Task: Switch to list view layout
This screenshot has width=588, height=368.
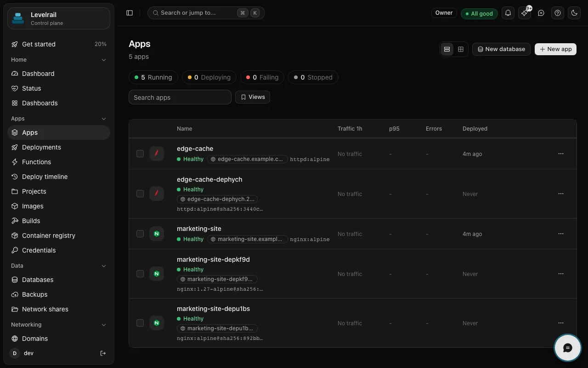Action: (447, 49)
